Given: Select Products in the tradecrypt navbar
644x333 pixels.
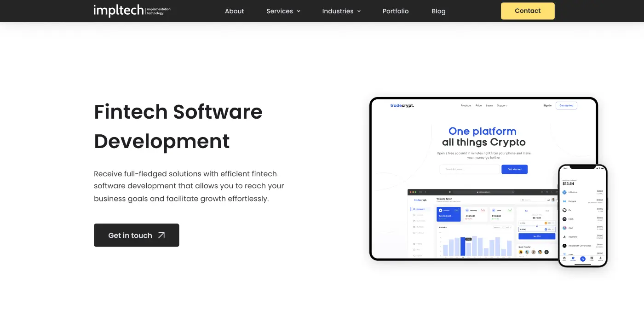Looking at the screenshot, I should pos(466,105).
